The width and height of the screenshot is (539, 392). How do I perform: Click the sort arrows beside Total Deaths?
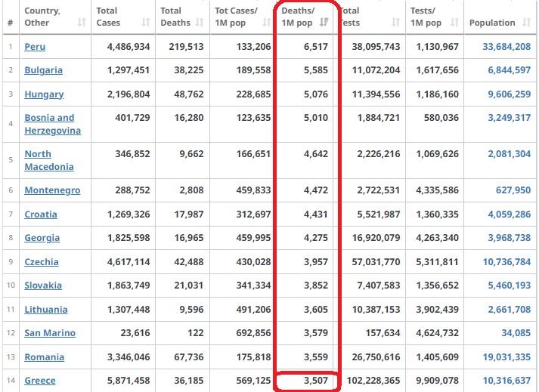click(x=200, y=23)
